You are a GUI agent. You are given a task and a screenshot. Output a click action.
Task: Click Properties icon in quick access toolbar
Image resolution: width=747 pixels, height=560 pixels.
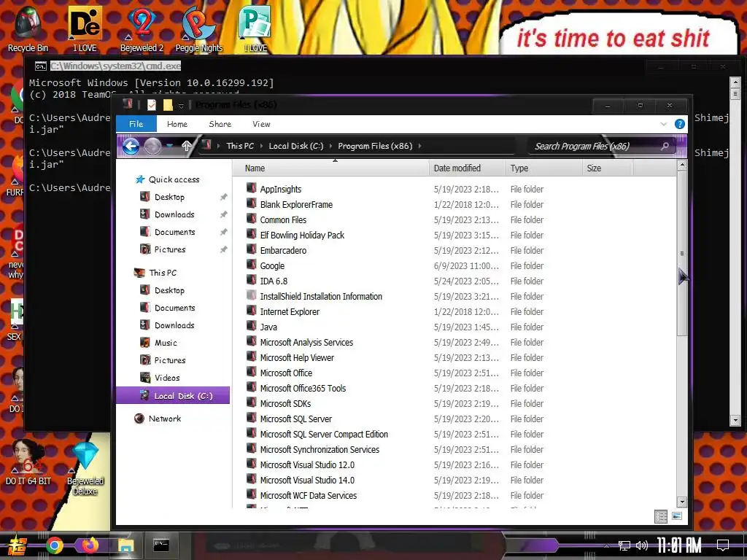152,105
